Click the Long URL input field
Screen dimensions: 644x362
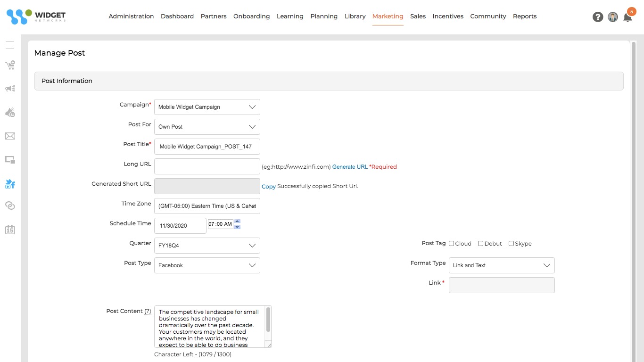207,166
